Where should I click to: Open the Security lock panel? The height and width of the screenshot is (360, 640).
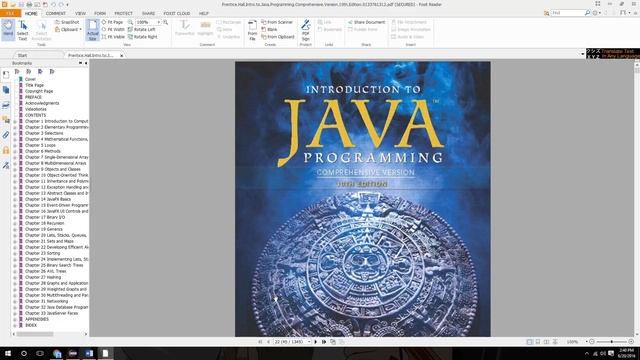pyautogui.click(x=6, y=150)
